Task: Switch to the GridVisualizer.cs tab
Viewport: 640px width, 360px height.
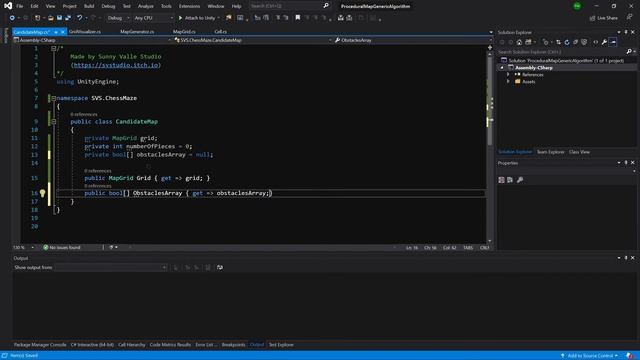Action: [x=85, y=32]
